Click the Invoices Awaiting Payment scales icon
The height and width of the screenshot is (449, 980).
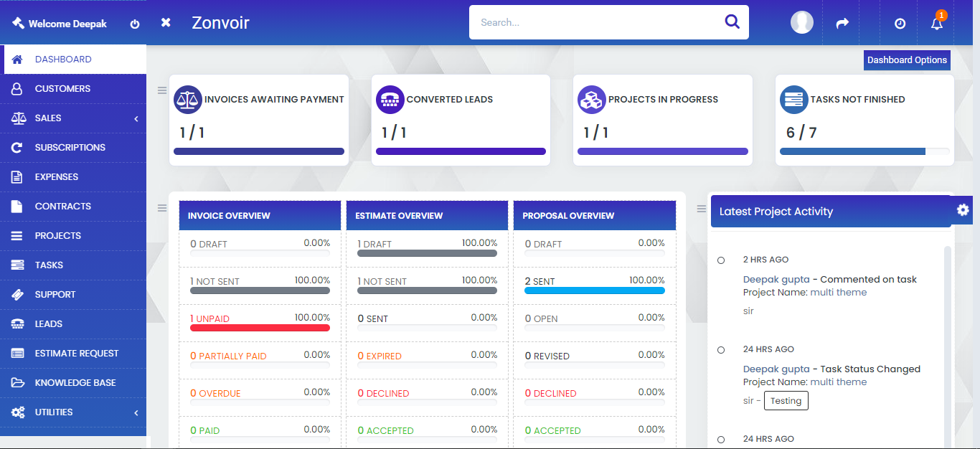tap(188, 100)
